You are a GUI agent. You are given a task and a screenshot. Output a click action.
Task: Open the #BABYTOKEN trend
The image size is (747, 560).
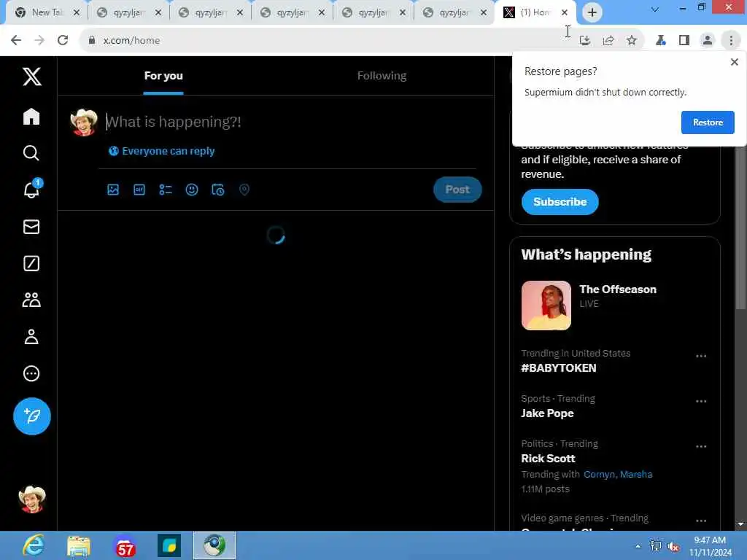[x=558, y=368]
